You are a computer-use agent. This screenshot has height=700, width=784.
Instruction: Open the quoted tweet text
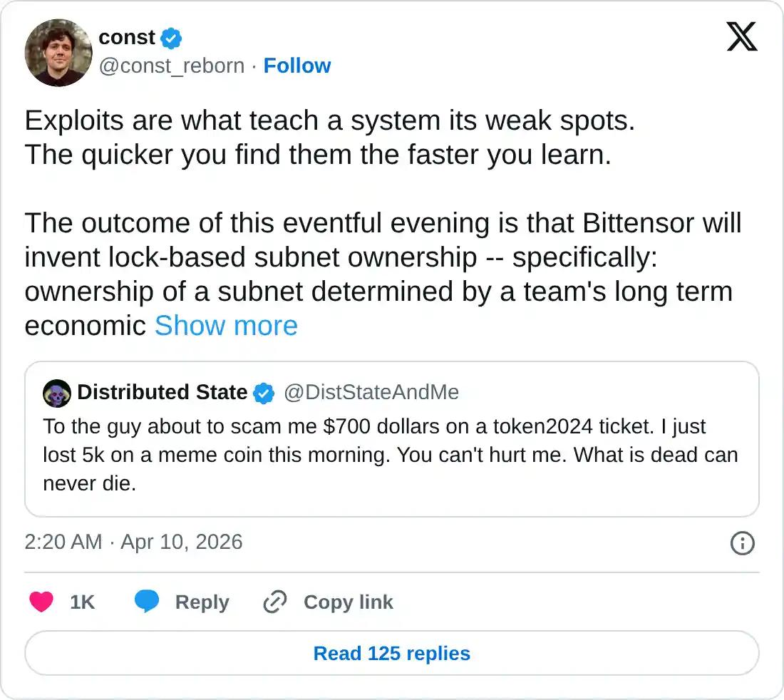(x=390, y=455)
